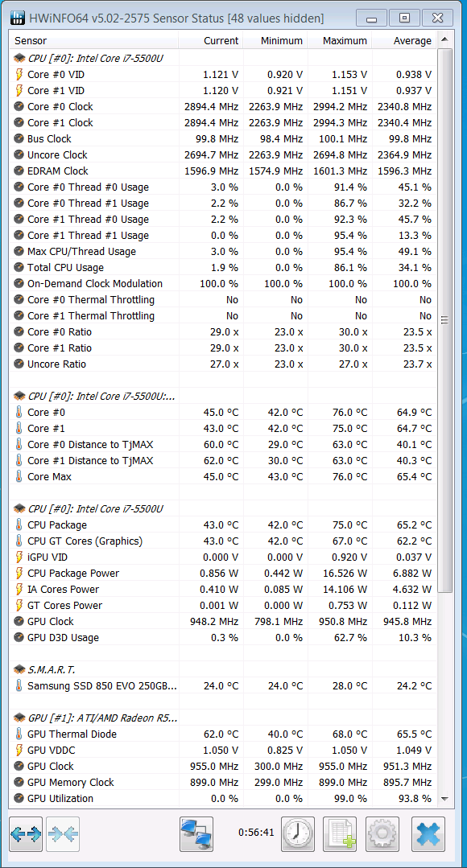Viewport: 467px width, 868px height.
Task: Click the GPU VDDC lightning icon
Action: [x=19, y=750]
